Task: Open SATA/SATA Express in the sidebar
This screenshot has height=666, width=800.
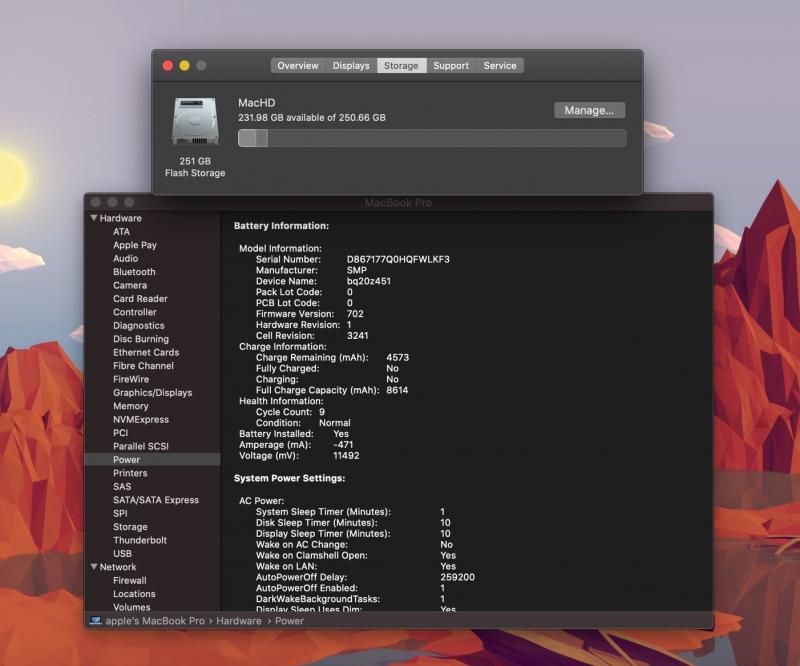Action: [x=156, y=500]
